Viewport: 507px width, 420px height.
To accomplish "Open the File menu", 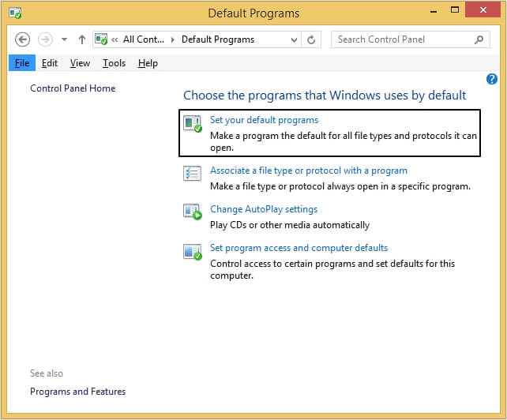I will (22, 63).
